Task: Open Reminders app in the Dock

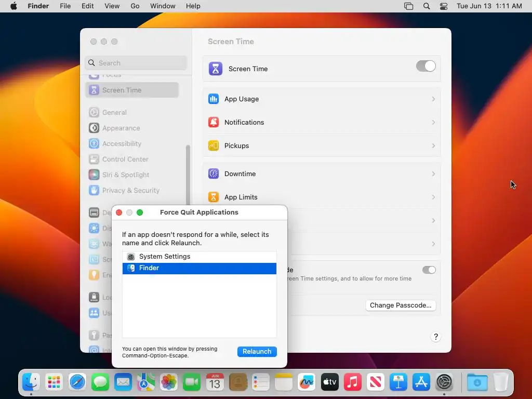Action: pyautogui.click(x=261, y=382)
